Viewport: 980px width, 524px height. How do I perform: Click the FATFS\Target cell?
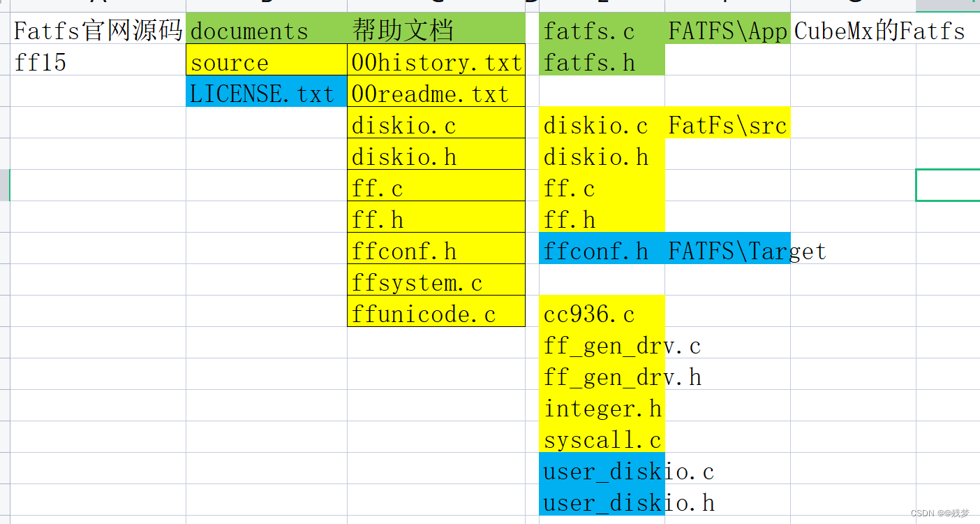[727, 249]
